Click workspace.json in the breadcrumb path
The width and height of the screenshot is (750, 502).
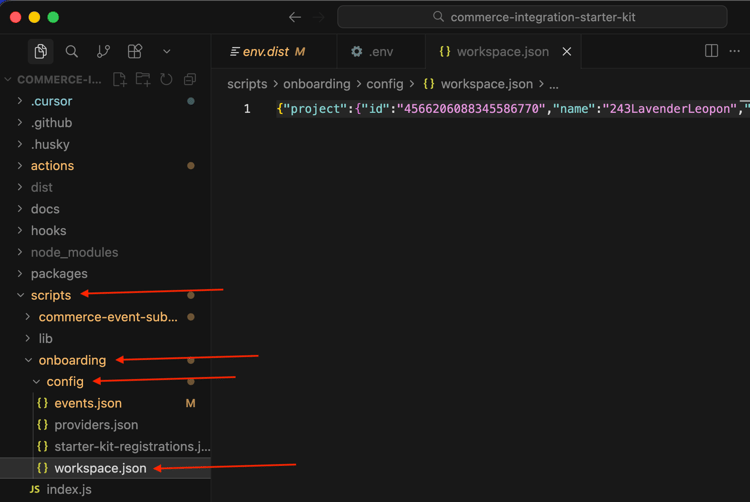486,84
